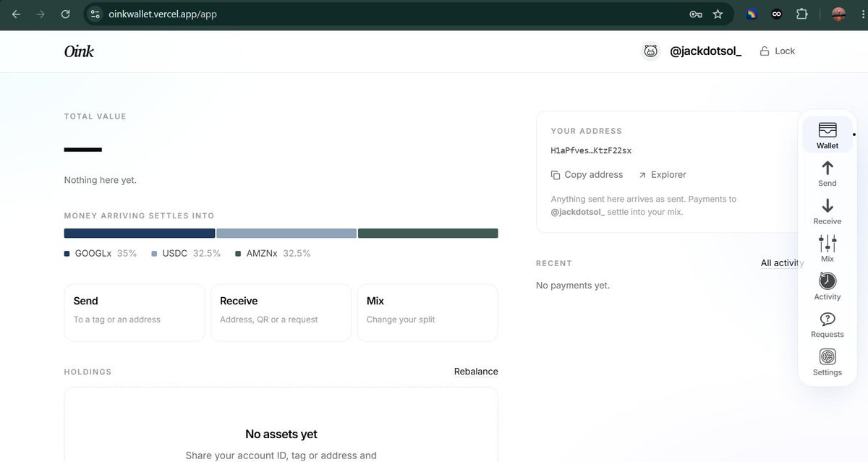Click the pig avatar beside @jackdotsol_
The height and width of the screenshot is (462, 868).
click(651, 51)
